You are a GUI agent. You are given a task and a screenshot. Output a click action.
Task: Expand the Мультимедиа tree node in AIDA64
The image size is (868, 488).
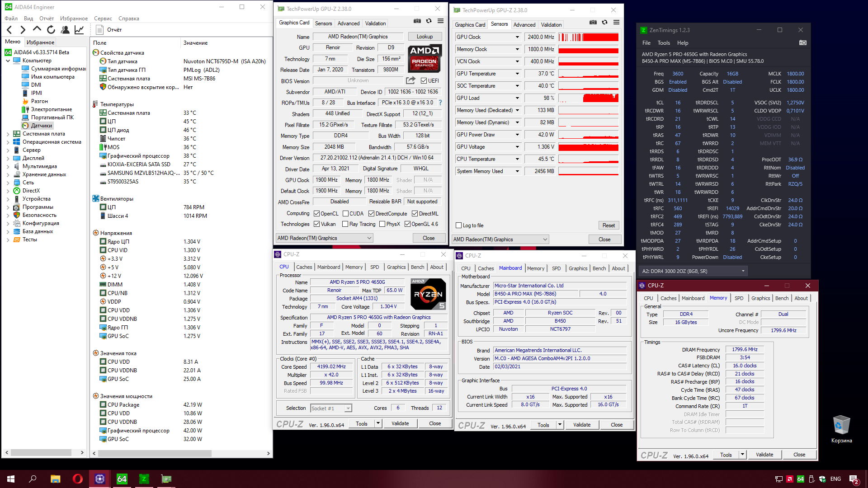[x=8, y=166]
